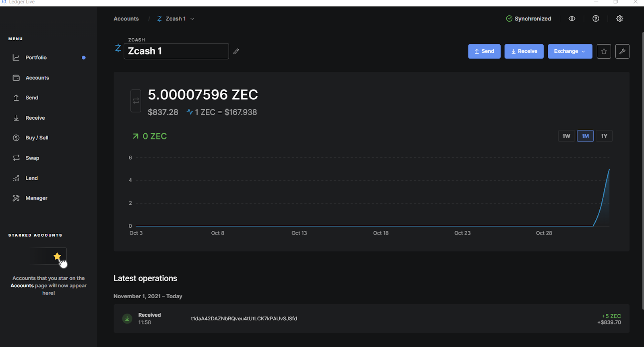Viewport: 644px width, 347px height.
Task: Click the blue Receive button
Action: [x=524, y=51]
